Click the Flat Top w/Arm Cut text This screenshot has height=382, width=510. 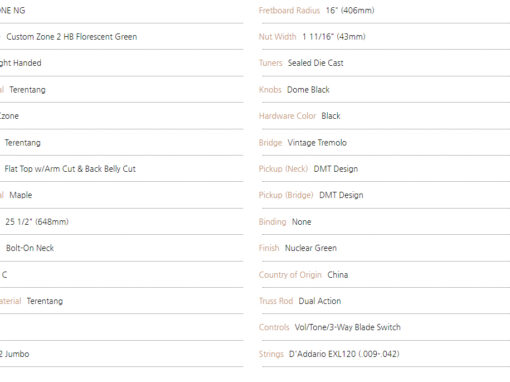[40, 169]
